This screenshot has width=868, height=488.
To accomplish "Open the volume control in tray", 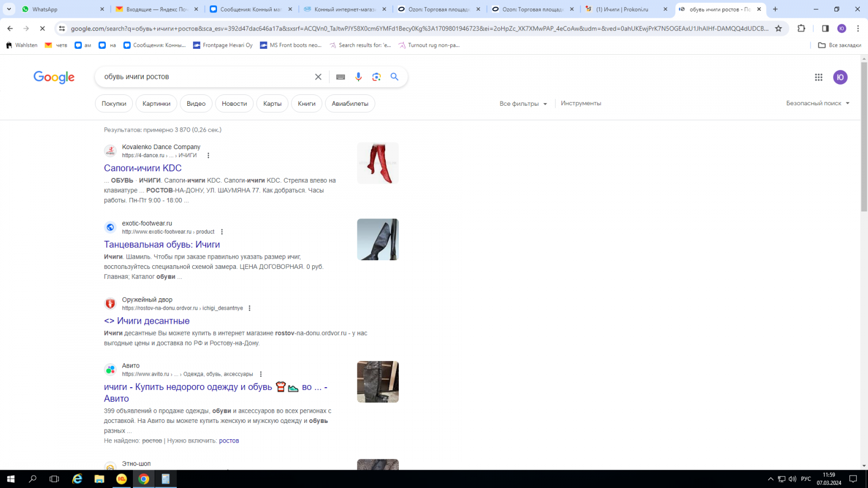I will click(792, 479).
